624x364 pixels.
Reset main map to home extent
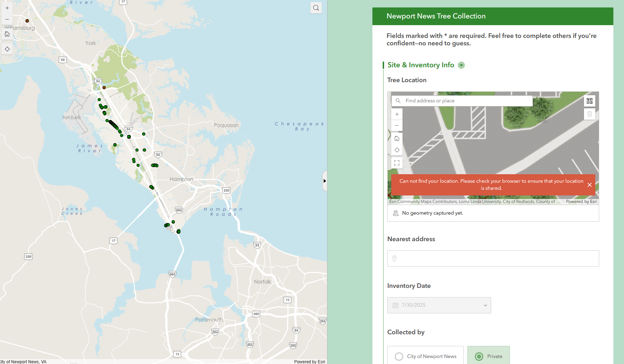click(7, 34)
